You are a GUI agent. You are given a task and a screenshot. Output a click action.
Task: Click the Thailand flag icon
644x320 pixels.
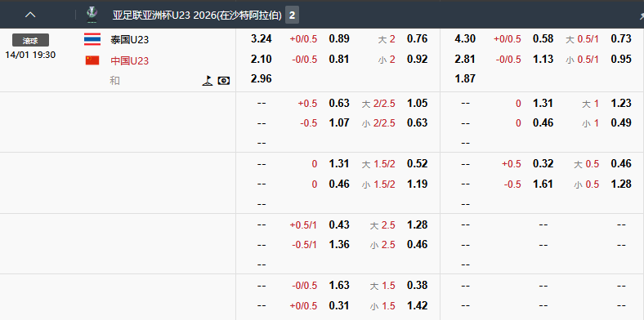coord(92,39)
